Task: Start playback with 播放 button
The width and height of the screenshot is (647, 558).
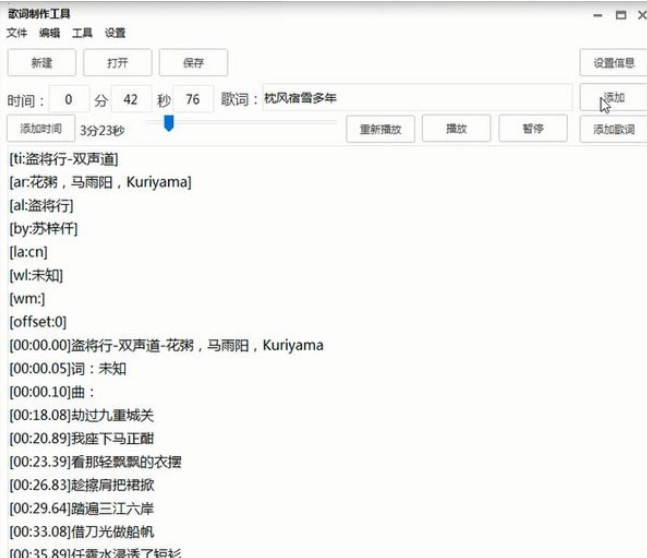Action: 456,129
